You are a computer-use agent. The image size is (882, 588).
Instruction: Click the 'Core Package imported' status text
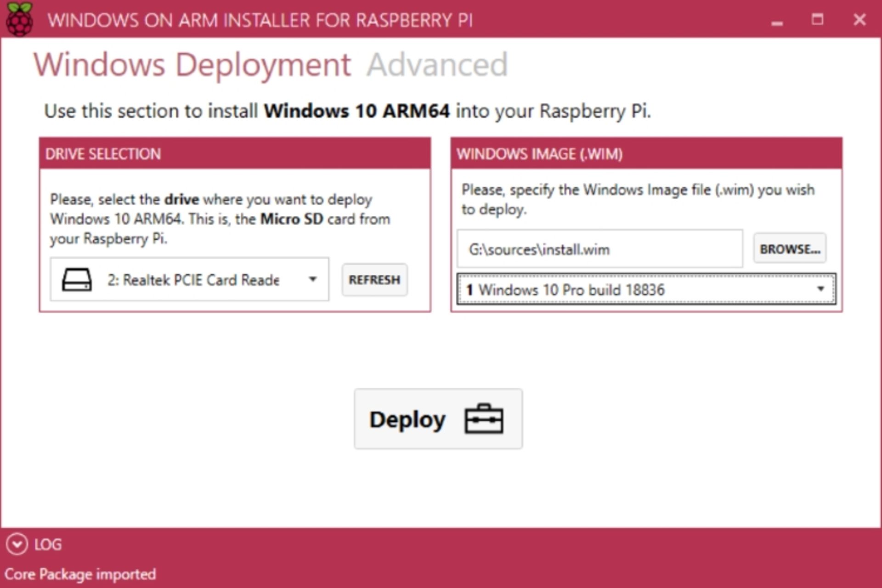[x=80, y=574]
